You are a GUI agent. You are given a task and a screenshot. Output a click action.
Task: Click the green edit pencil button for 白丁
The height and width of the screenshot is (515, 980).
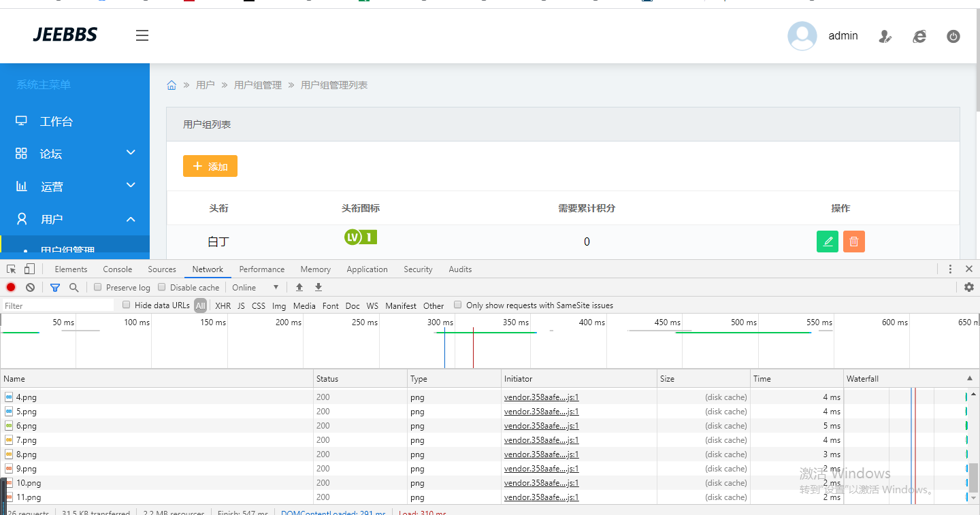point(828,242)
